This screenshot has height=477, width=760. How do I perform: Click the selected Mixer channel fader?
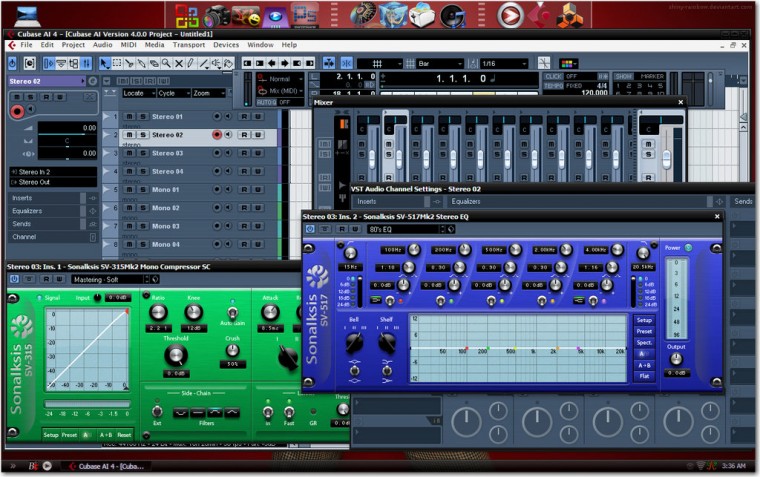tap(399, 159)
